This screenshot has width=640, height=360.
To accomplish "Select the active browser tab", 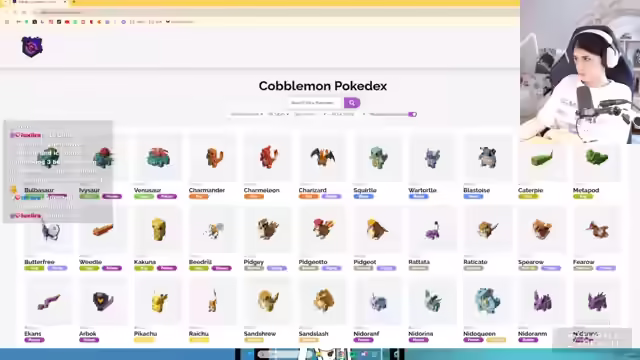I will pos(39,2).
